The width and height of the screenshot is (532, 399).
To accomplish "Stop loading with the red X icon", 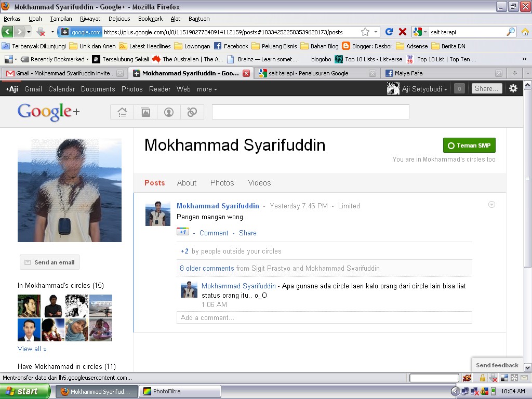I will click(x=403, y=32).
